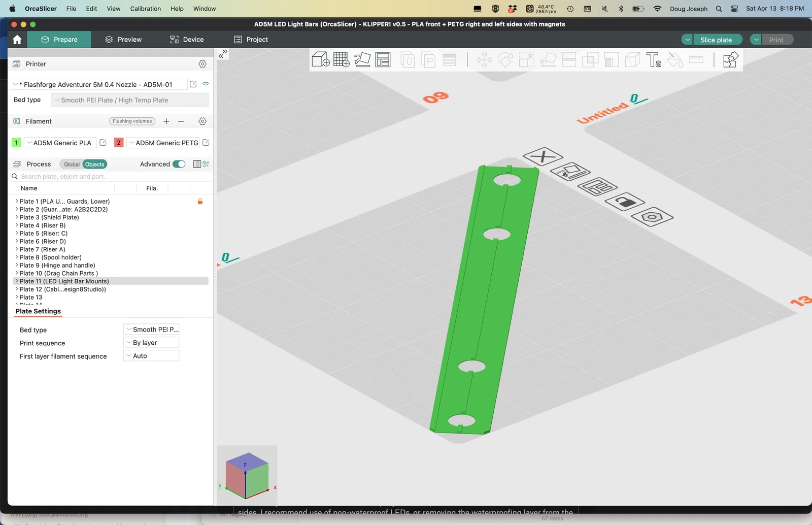
Task: Collapse the sidebar with the double-arrow icon
Action: (223, 54)
